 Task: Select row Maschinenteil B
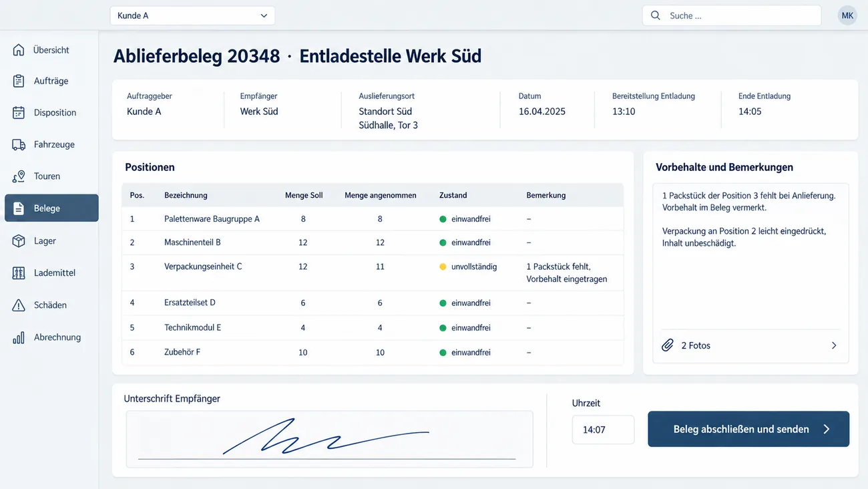coord(373,242)
